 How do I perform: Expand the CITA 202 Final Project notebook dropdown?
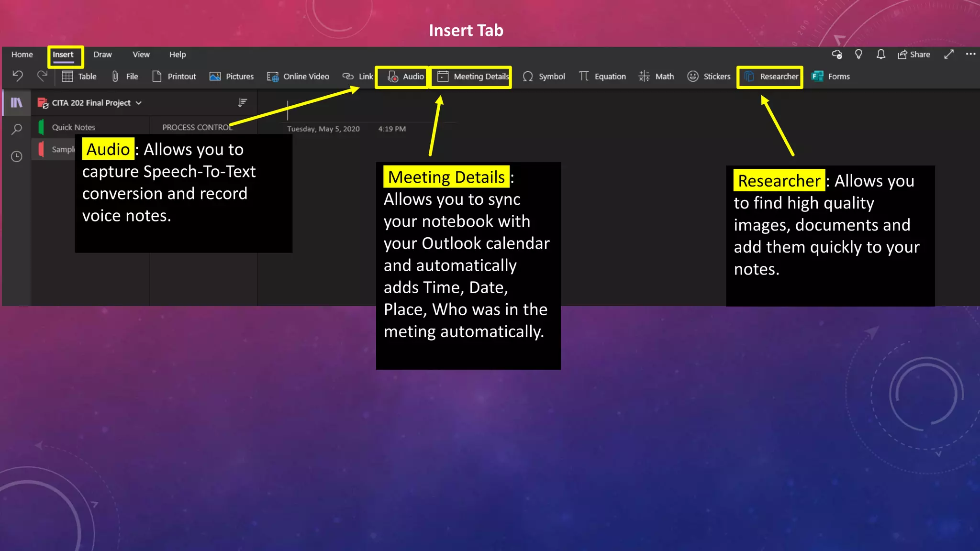pos(139,103)
